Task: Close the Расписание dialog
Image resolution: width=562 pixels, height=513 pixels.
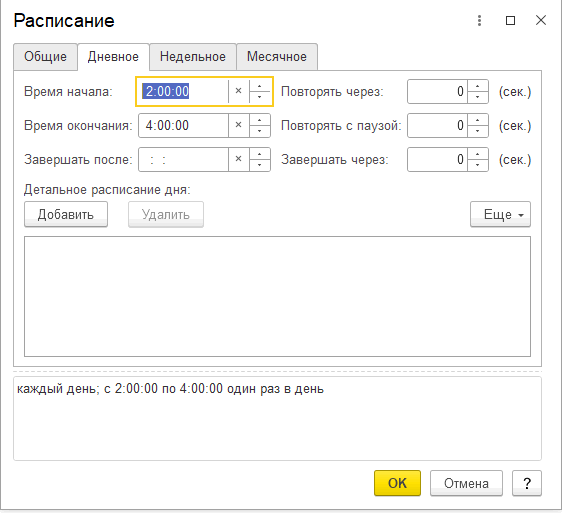Action: 541,20
